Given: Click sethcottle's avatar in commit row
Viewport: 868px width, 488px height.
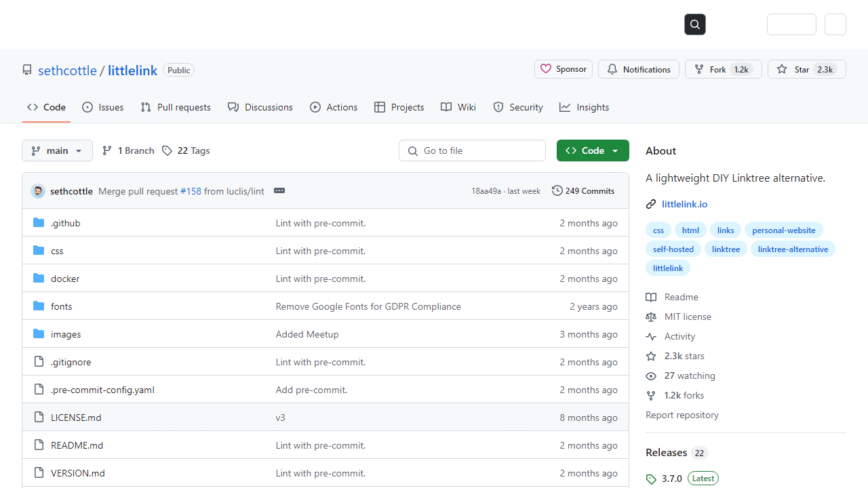Looking at the screenshot, I should tap(38, 191).
